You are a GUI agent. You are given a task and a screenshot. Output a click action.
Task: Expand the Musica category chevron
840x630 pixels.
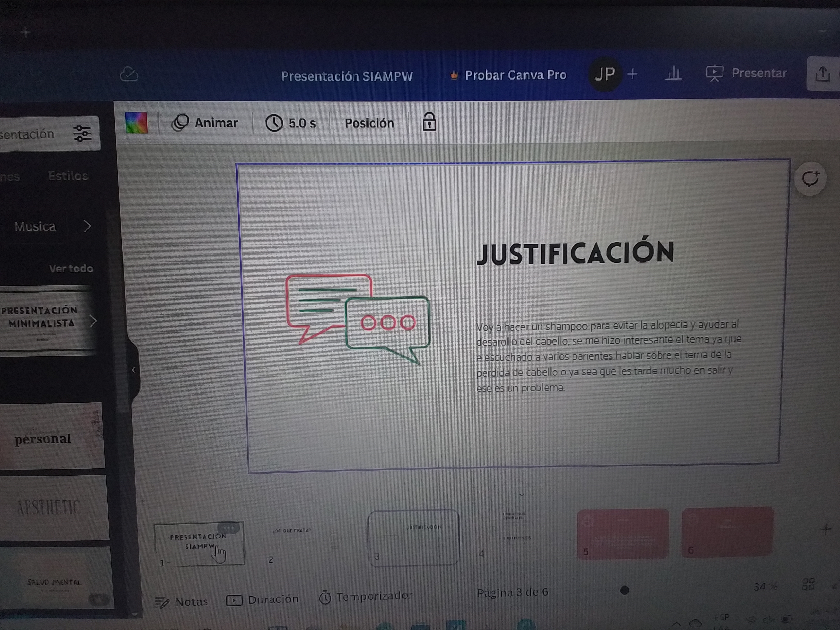[x=87, y=226]
